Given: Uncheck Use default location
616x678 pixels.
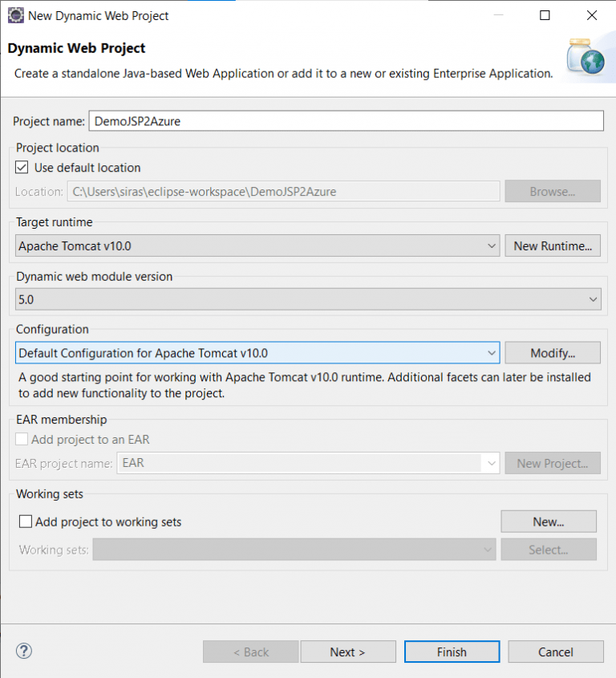Looking at the screenshot, I should point(21,167).
